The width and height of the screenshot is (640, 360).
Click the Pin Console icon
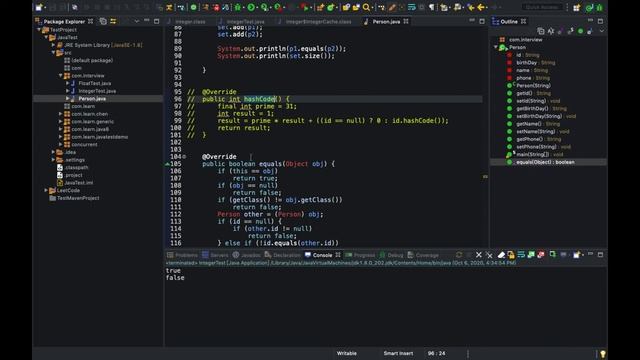pos(552,255)
